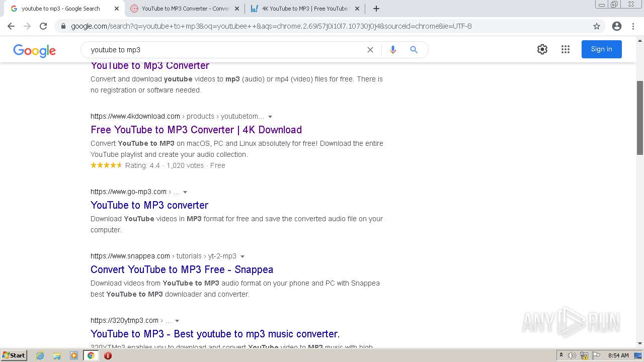Open 'YouTube to MP3 - Best youtube to mp3 music converter'

click(215, 334)
